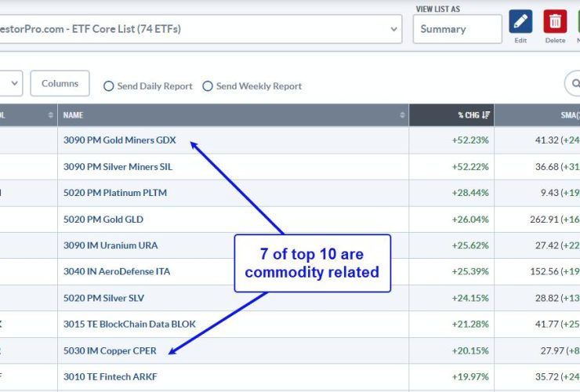580x392 pixels.
Task: Open the 3010 TE Fintech ARKF link
Action: (x=111, y=377)
